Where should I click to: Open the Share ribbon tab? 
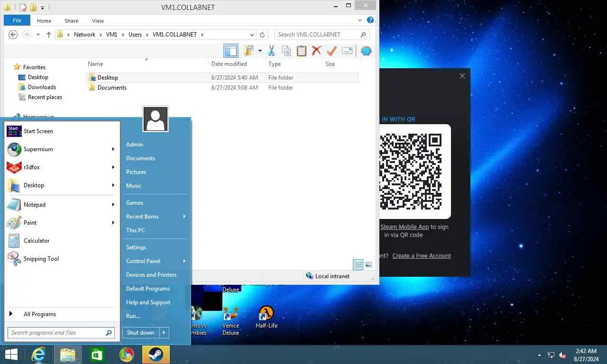pyautogui.click(x=72, y=21)
